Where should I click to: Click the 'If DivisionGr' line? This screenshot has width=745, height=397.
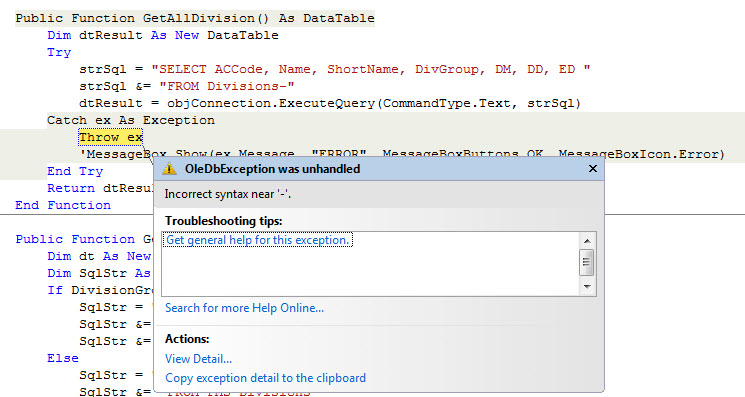[x=100, y=290]
